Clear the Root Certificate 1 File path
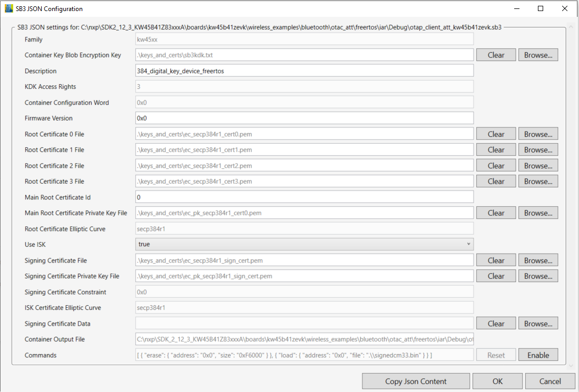The image size is (579, 392). click(496, 149)
